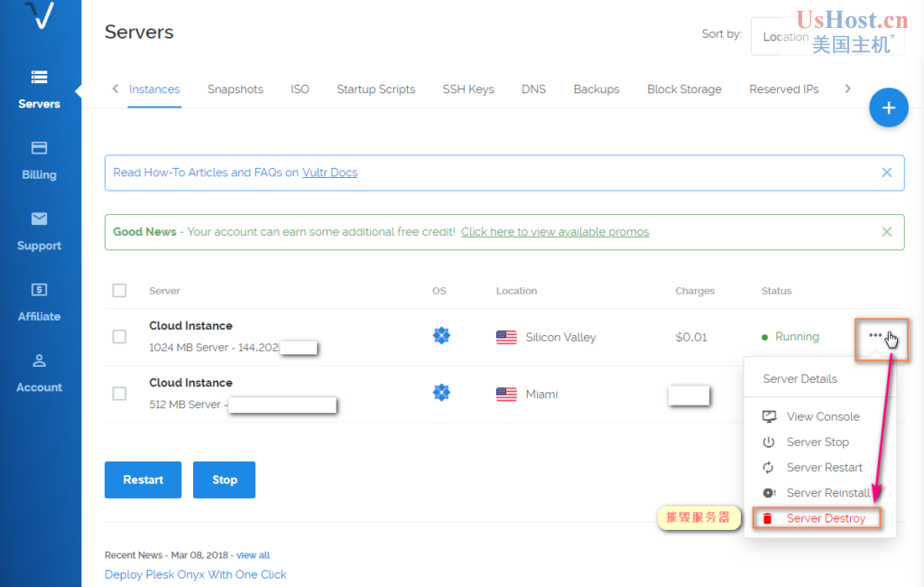Screen dimensions: 924x587
Task: Open the Miami Cloud Instance name
Action: [191, 383]
